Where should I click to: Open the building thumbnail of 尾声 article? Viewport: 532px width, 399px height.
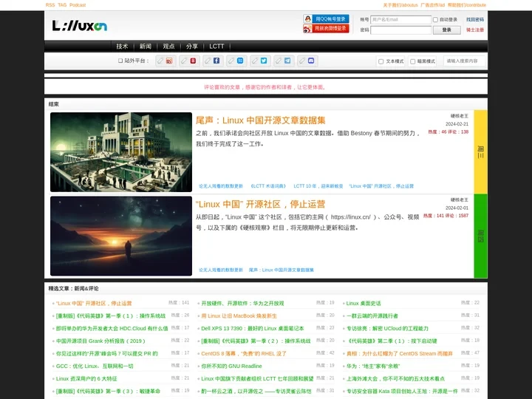(121, 152)
